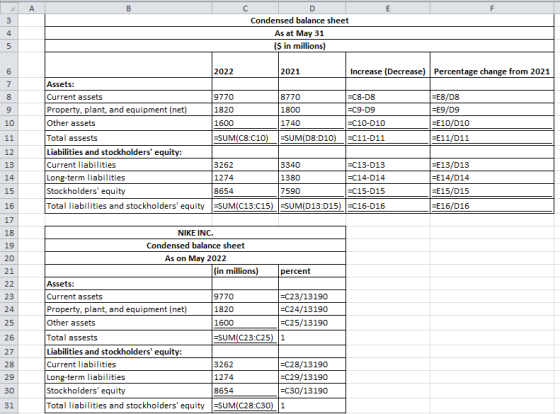Select 'Increase (Decrease)' heading cell
The height and width of the screenshot is (414, 560).
(x=388, y=65)
